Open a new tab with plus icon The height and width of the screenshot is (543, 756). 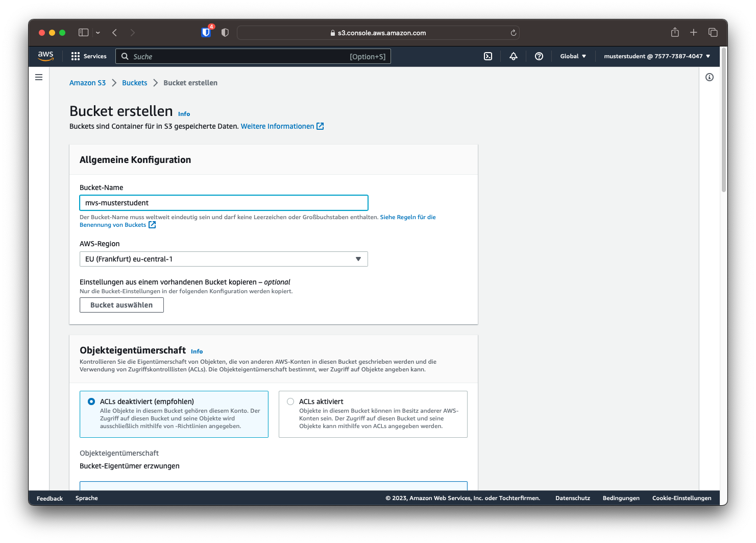[694, 32]
